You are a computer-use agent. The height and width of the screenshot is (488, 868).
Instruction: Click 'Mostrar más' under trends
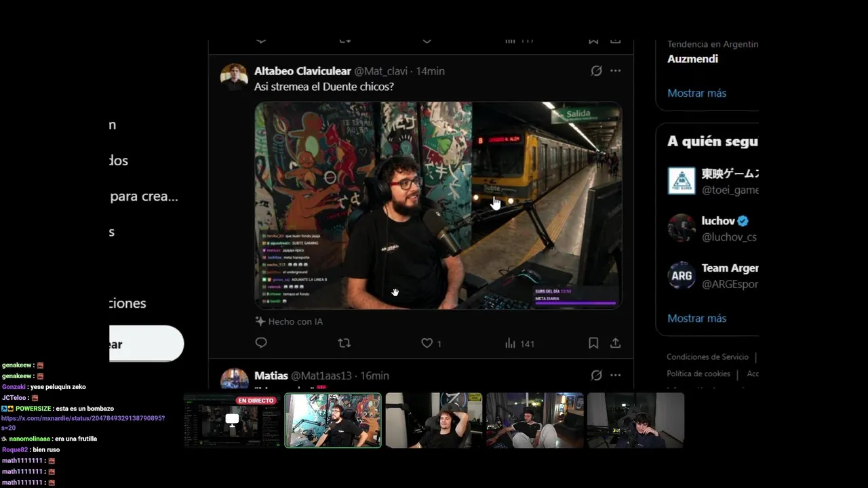pyautogui.click(x=696, y=93)
